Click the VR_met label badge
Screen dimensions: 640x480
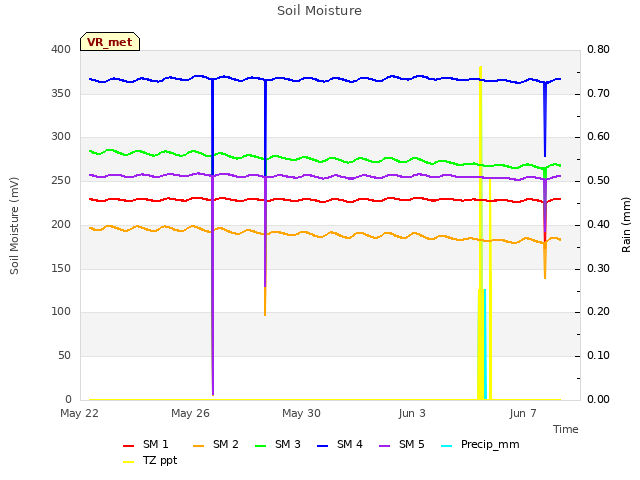(110, 42)
